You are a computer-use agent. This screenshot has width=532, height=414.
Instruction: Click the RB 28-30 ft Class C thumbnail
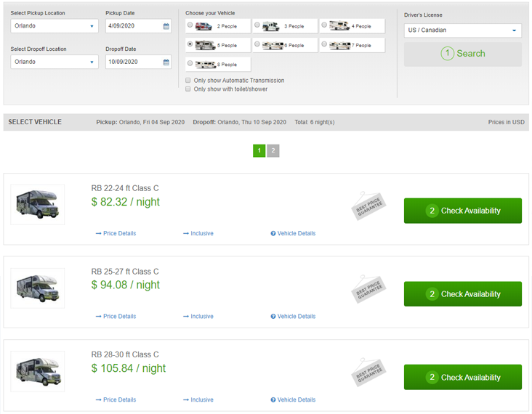click(x=38, y=372)
